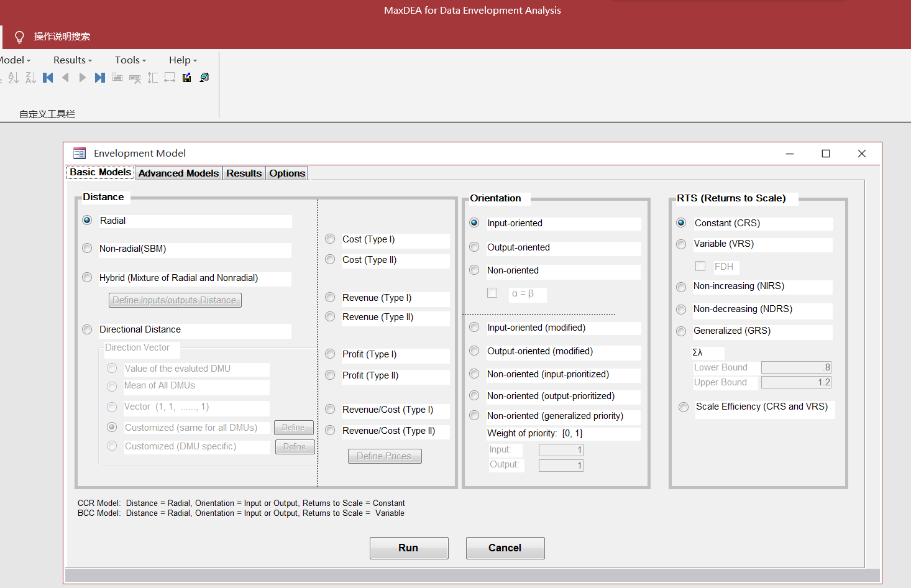Expand the Tools menu
This screenshot has width=911, height=588.
pyautogui.click(x=130, y=60)
